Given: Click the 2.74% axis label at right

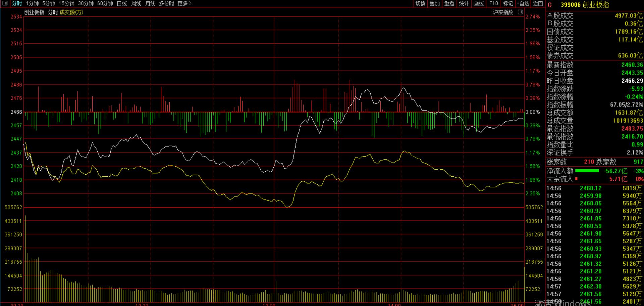Looking at the screenshot, I should [x=533, y=17].
